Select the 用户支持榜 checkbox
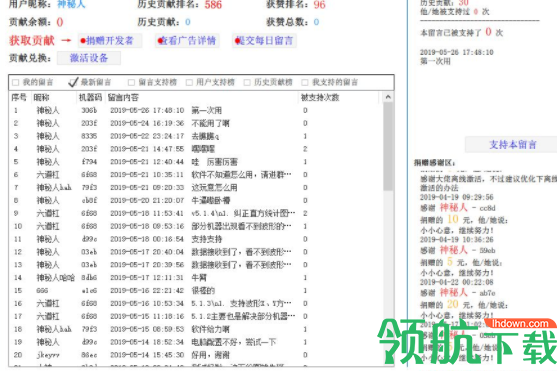The image size is (557, 371). coord(189,82)
